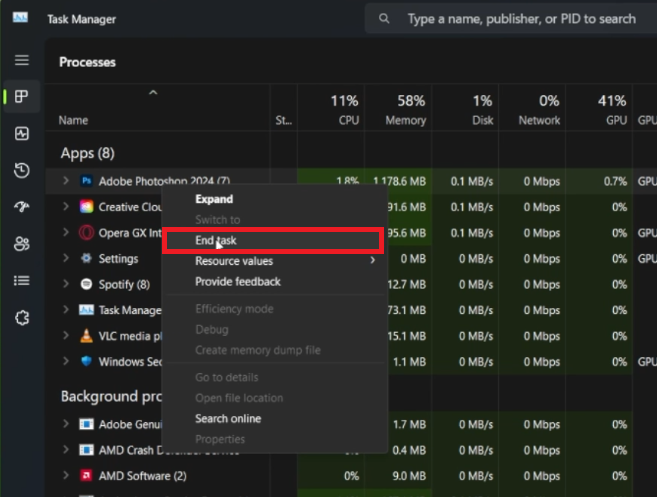Click the 9.0 MB AMD Software memory cell
Screen dimensions: 657x497
(398, 476)
